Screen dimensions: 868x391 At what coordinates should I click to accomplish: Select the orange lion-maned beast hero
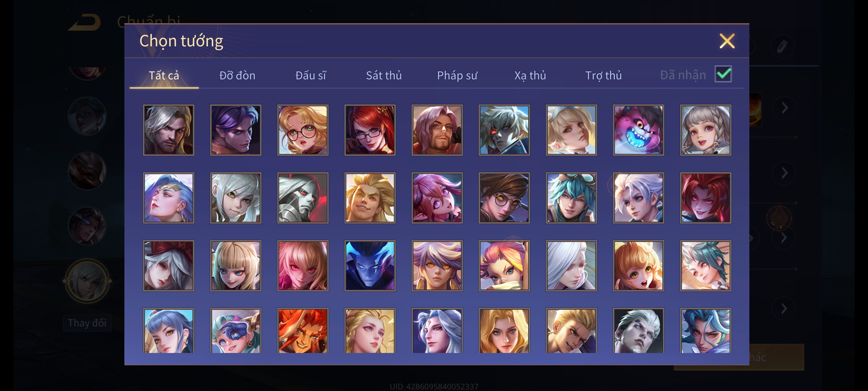303,331
